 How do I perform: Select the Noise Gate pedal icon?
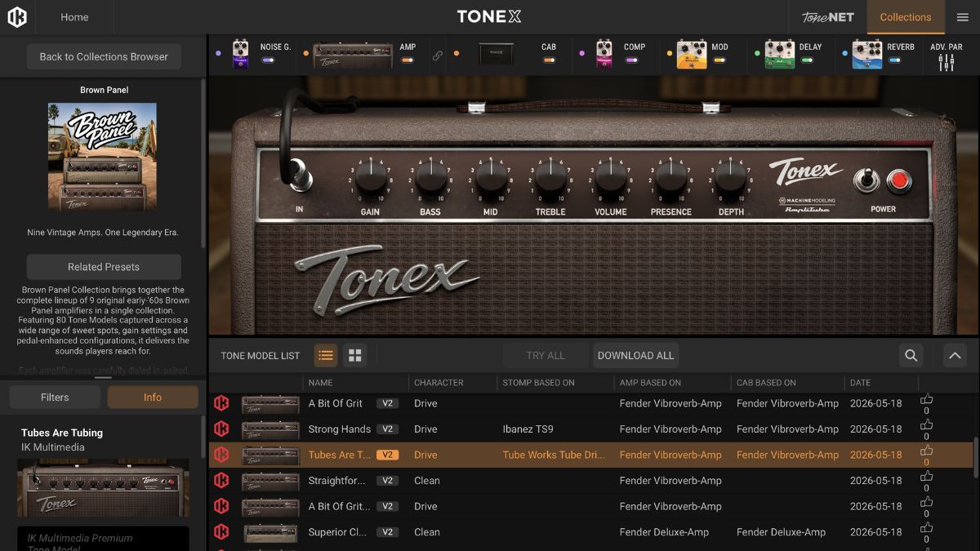tap(240, 54)
